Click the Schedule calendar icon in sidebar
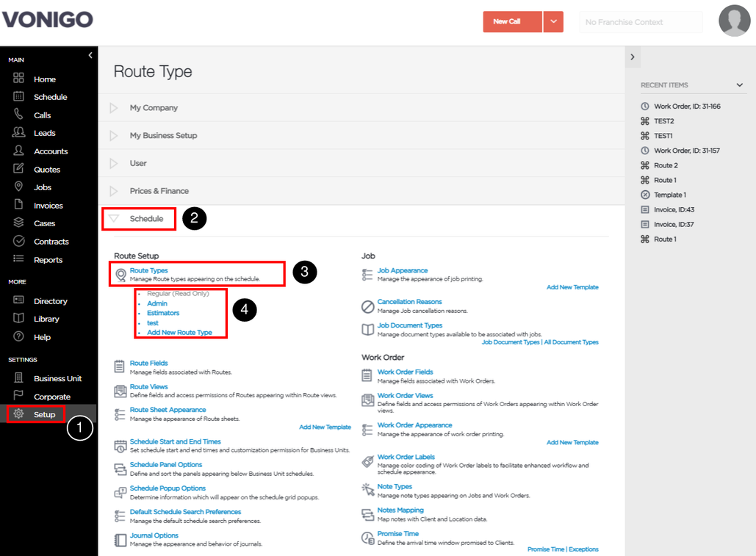 (x=18, y=96)
